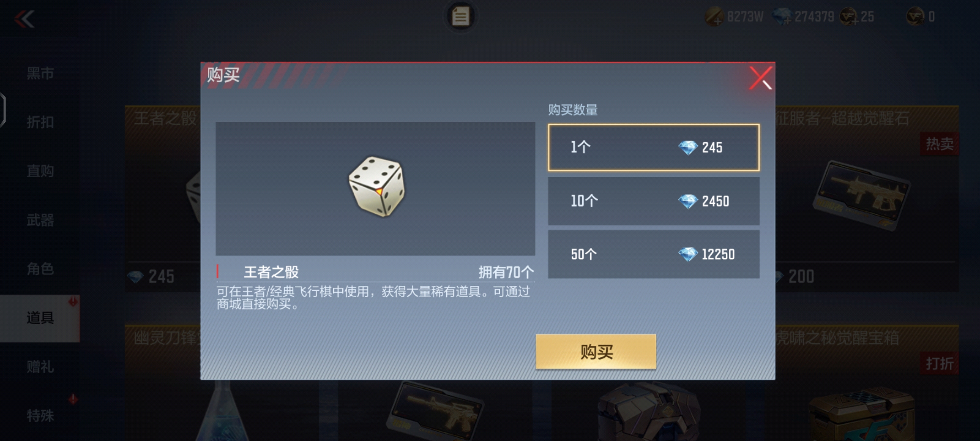
Task: Close the 购买 dialog with the X
Action: (761, 78)
